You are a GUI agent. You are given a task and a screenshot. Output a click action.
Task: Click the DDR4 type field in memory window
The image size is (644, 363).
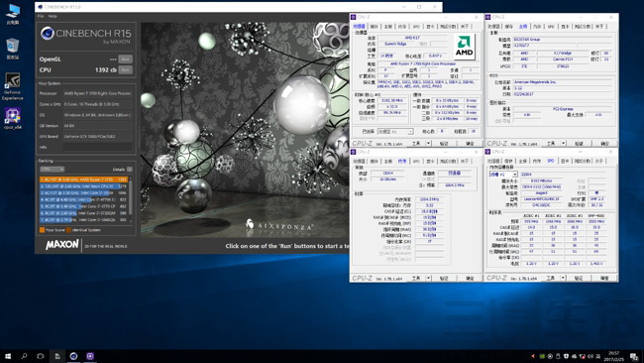(388, 174)
